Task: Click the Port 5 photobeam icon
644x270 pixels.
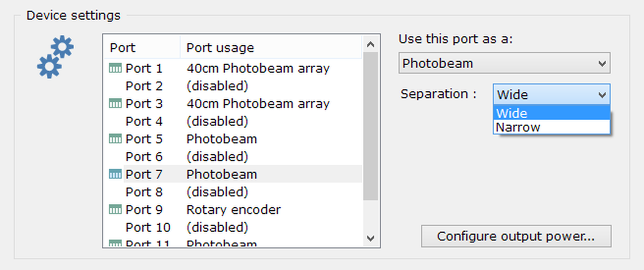Action: point(115,139)
